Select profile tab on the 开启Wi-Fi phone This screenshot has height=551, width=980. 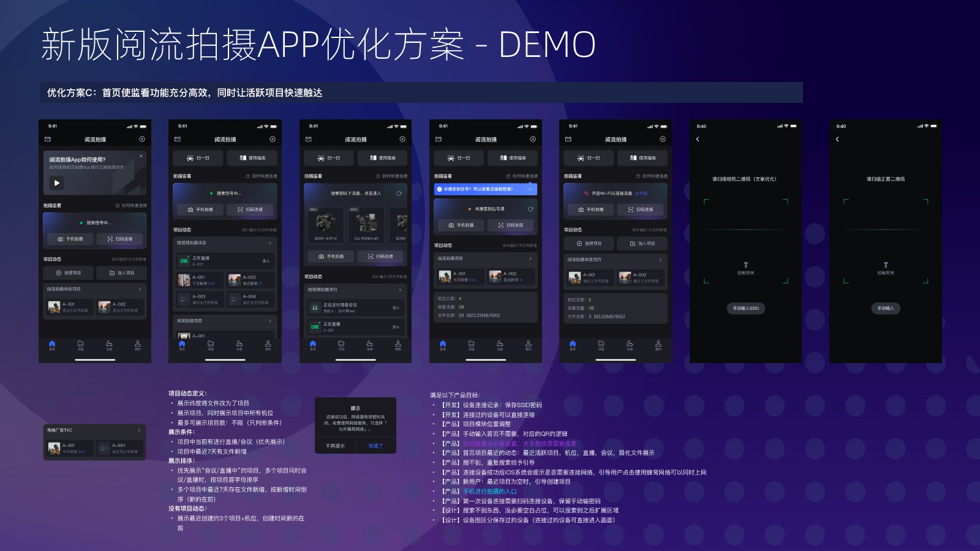tap(658, 345)
